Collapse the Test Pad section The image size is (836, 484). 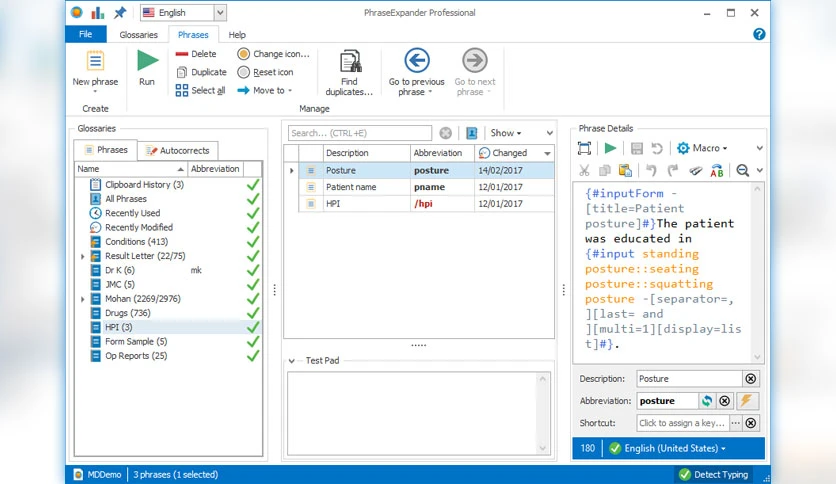point(292,361)
